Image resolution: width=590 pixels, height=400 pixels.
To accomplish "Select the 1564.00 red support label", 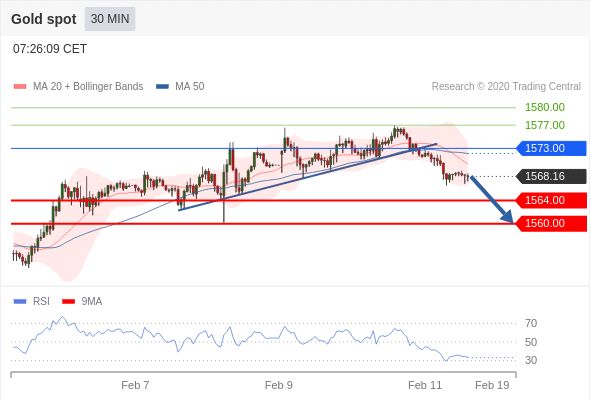I will pos(551,200).
